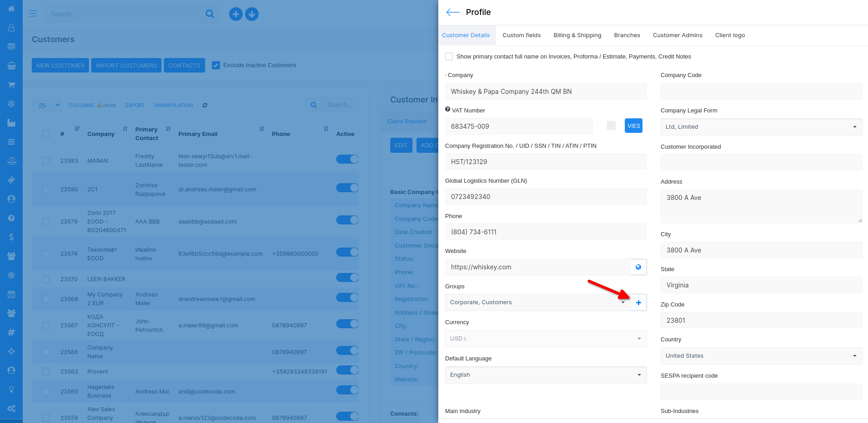Expand the Default Language dropdown
The width and height of the screenshot is (868, 423).
[545, 375]
